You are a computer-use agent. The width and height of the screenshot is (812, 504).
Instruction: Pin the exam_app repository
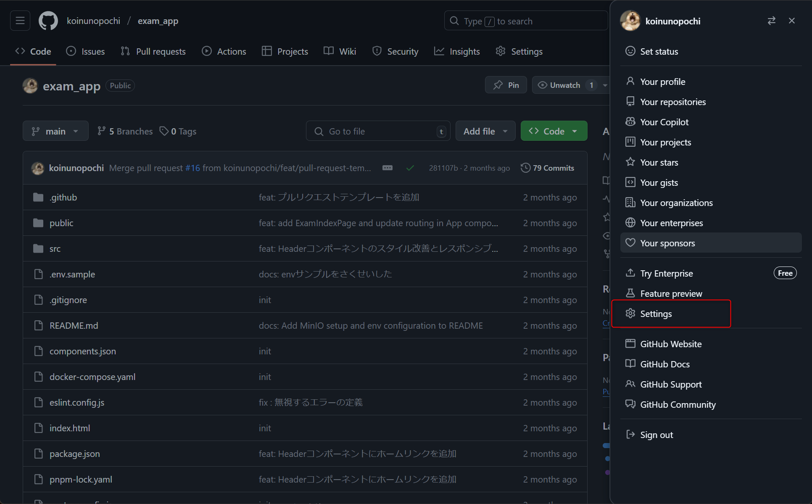506,84
